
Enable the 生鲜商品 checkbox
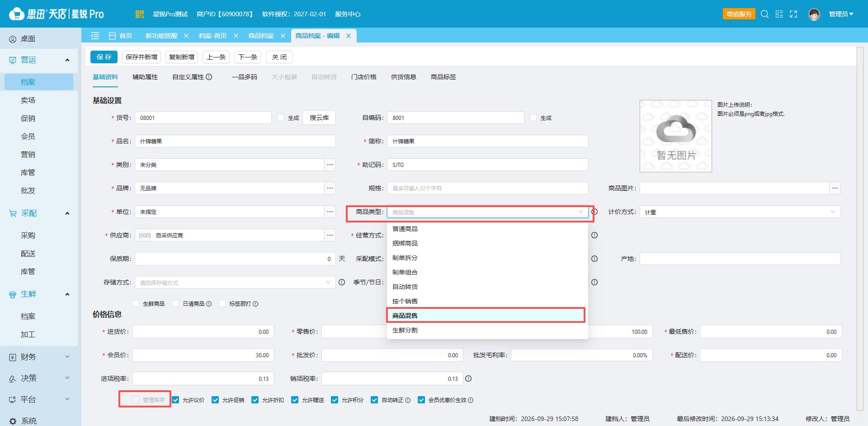136,303
